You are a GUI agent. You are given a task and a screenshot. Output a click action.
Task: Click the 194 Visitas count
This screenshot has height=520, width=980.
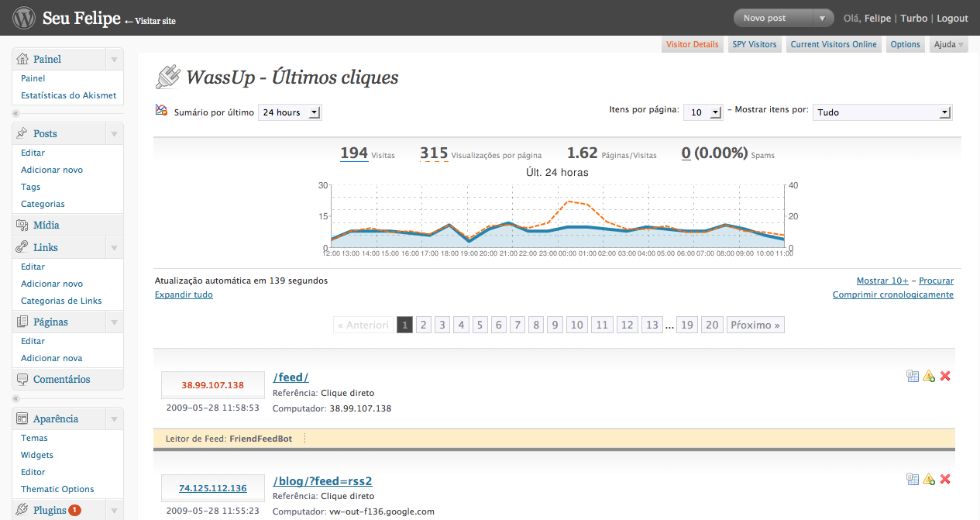[354, 153]
